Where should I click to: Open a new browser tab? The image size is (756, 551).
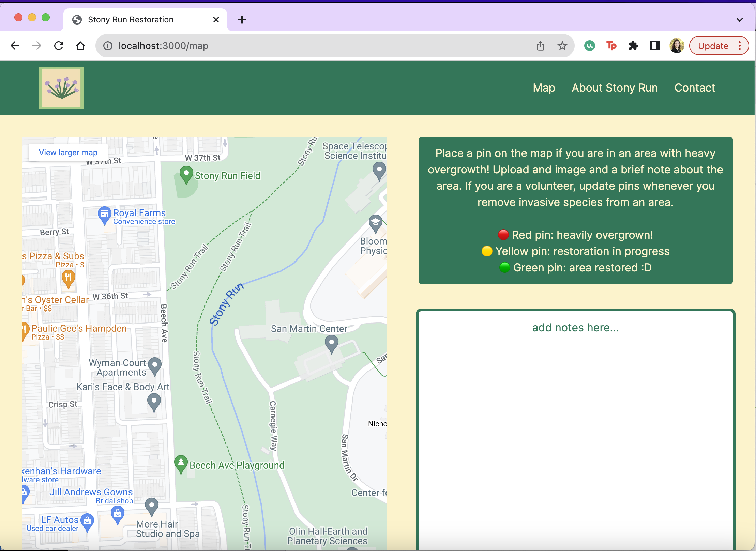pyautogui.click(x=242, y=20)
